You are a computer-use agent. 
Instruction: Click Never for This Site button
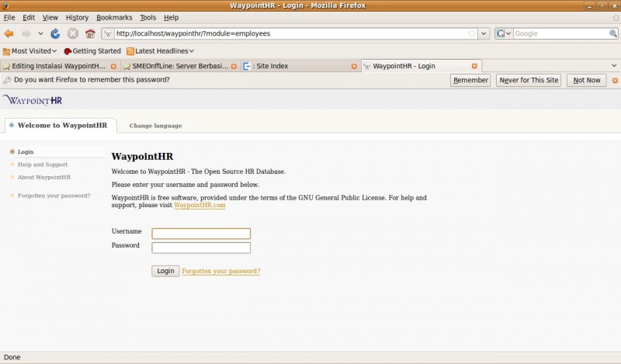(529, 81)
